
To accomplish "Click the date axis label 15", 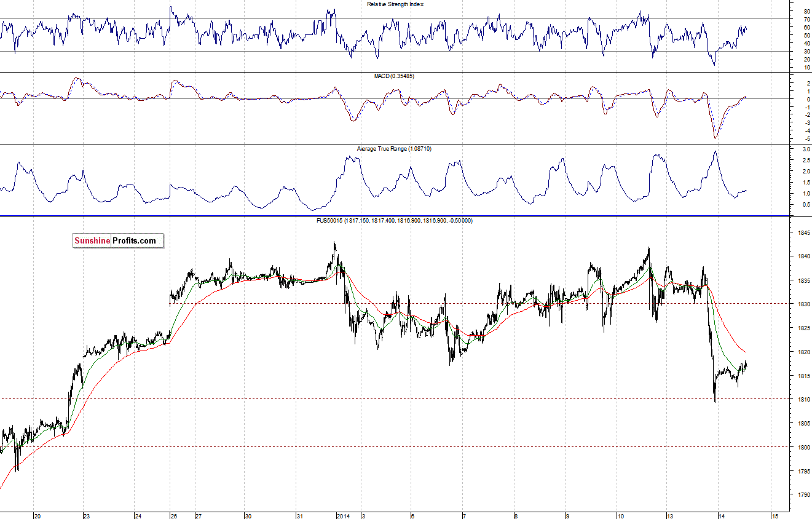I will point(775,516).
